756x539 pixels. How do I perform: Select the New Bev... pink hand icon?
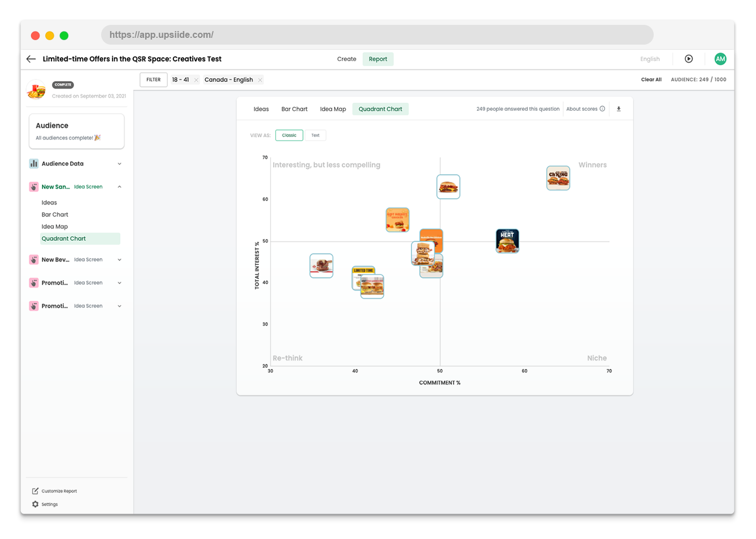[33, 259]
